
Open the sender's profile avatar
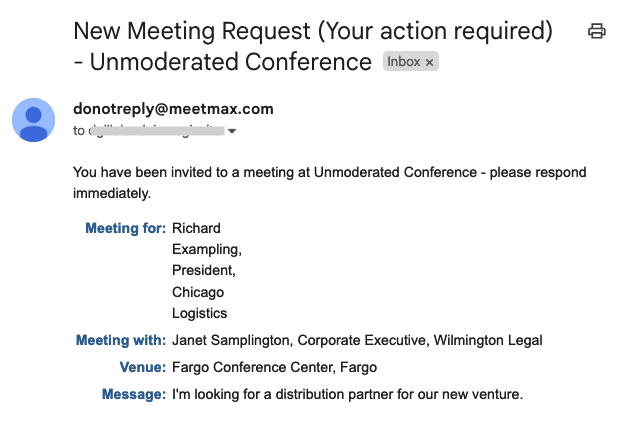click(33, 121)
